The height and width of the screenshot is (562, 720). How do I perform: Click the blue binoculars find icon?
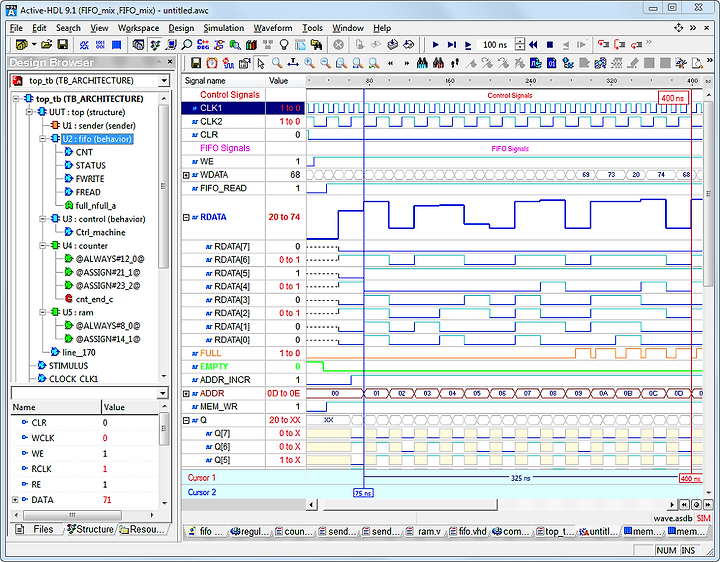(422, 63)
